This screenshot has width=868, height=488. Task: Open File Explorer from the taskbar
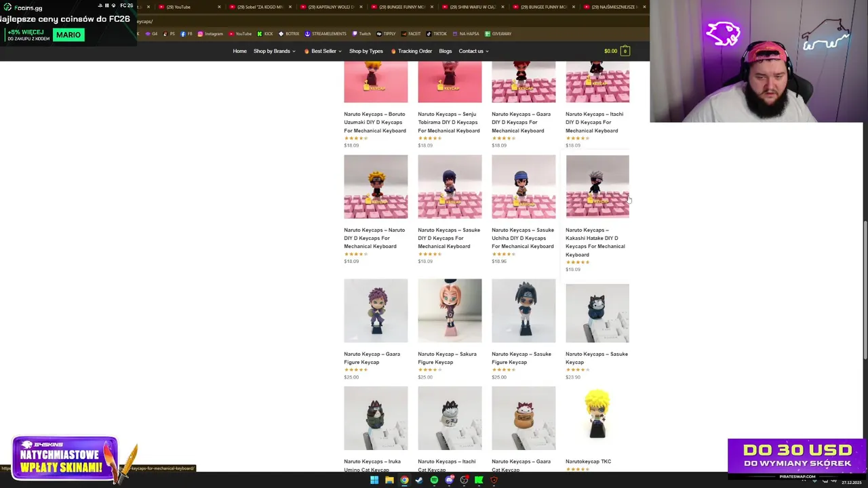click(x=389, y=480)
